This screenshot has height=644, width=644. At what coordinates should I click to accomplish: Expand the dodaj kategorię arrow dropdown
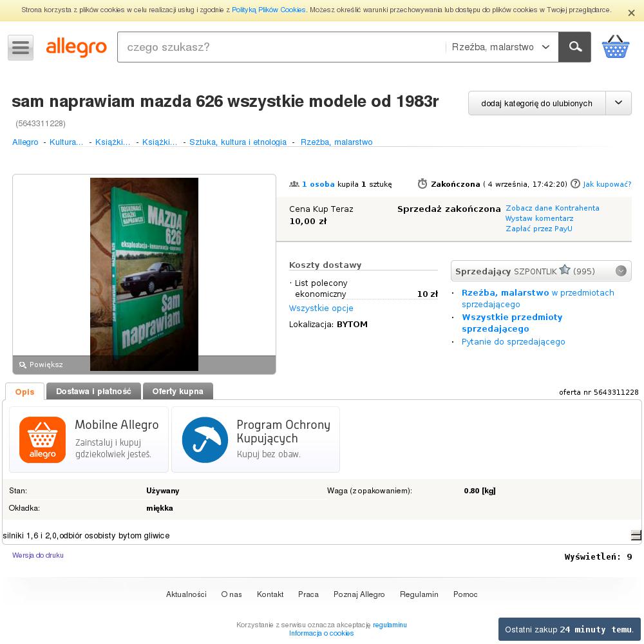coord(618,103)
